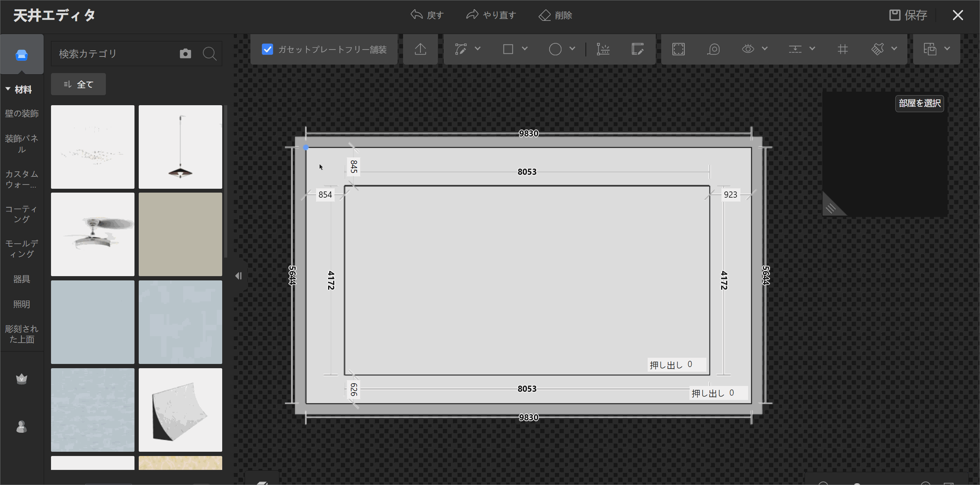
Task: Click the copy/paste layers icon
Action: 930,49
